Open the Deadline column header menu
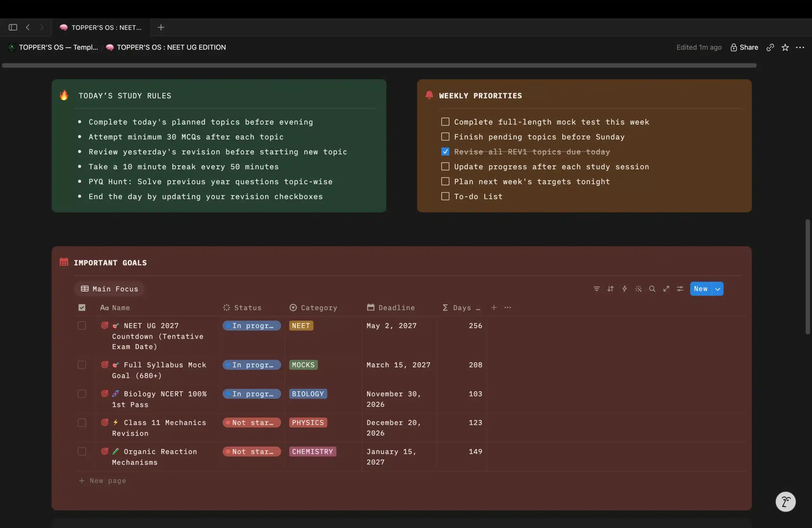Image resolution: width=812 pixels, height=528 pixels. (x=391, y=307)
